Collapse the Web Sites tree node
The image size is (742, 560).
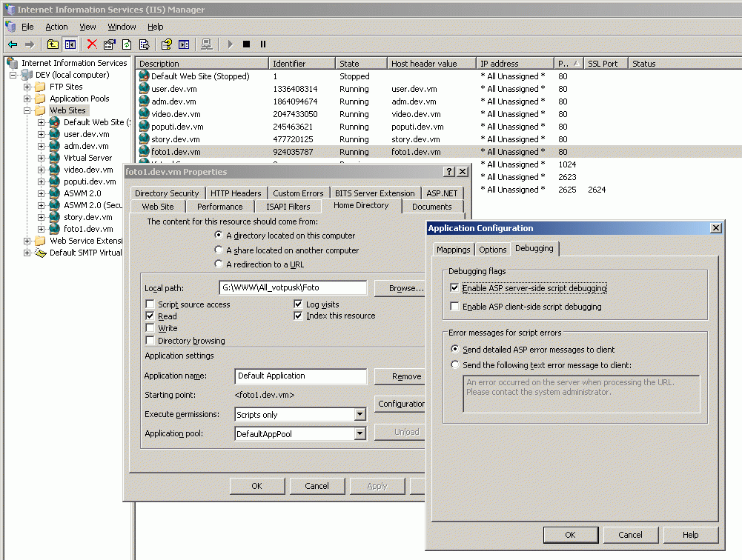27,110
